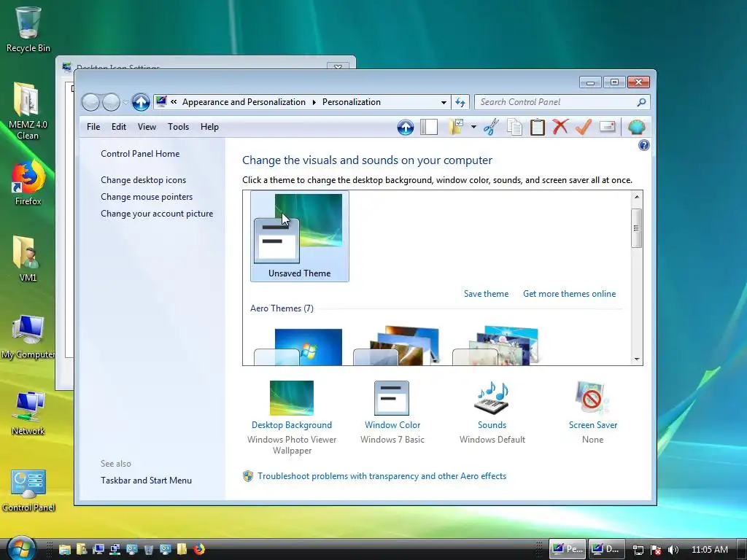Viewport: 747px width, 560px height.
Task: Click the Up one level toolbar button
Action: pyautogui.click(x=406, y=127)
